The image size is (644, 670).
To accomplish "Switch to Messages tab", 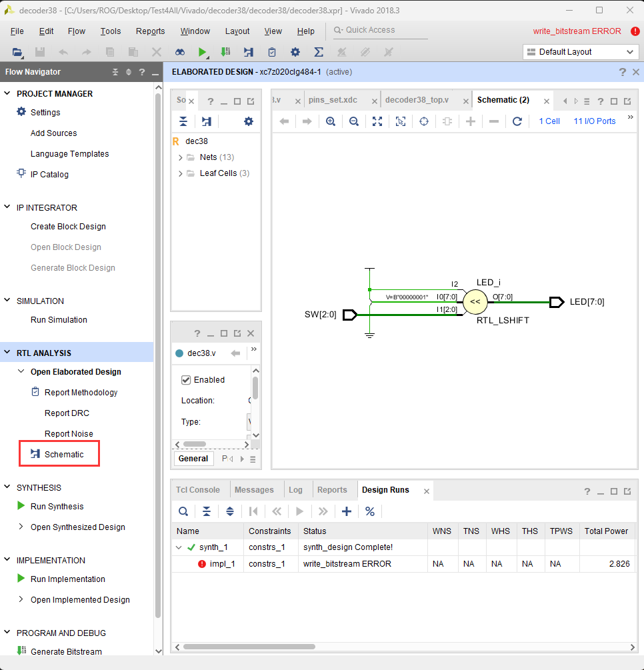I will [x=254, y=490].
